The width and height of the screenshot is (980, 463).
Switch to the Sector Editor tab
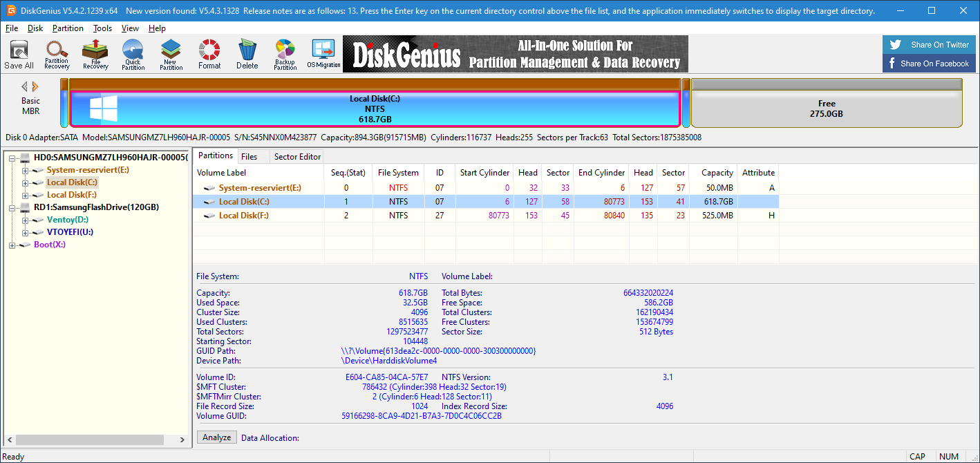click(297, 157)
